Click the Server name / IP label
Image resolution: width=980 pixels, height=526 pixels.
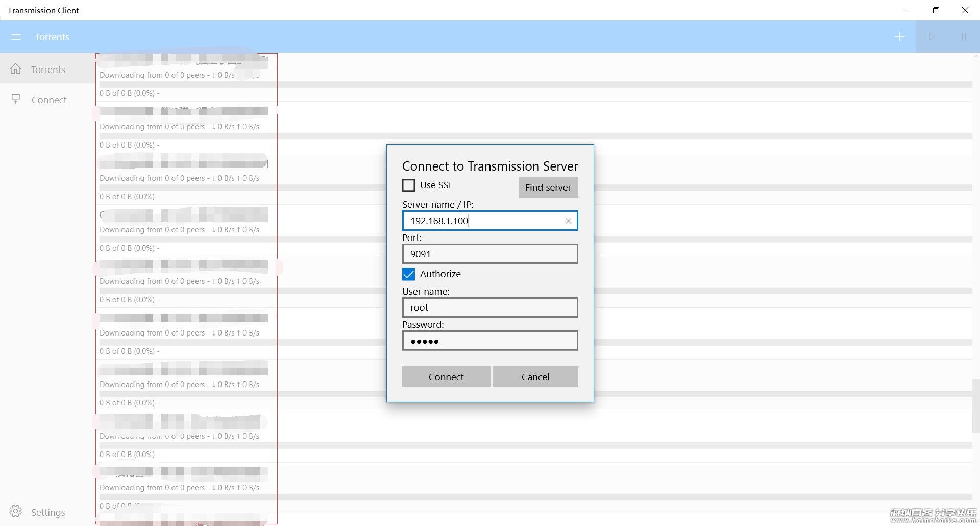[438, 204]
